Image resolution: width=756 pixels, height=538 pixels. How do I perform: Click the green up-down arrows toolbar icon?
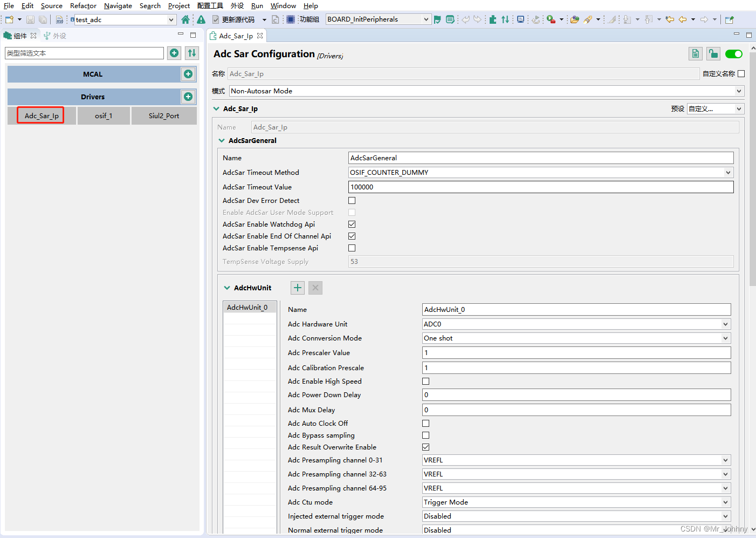[505, 19]
